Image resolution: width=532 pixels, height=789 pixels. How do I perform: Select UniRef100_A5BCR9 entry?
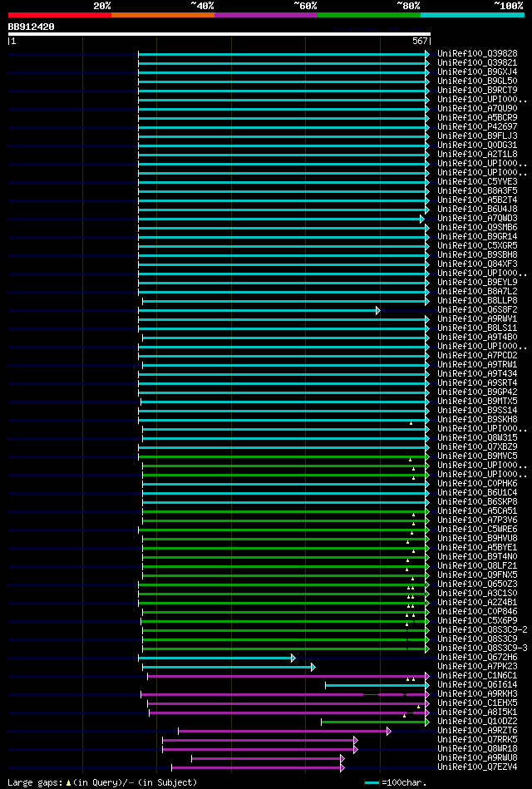[x=477, y=118]
